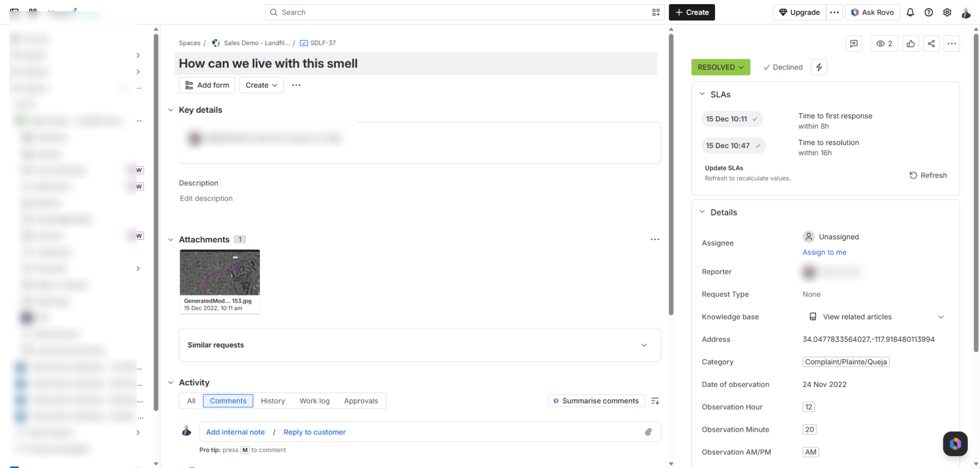Go to Spaces in the breadcrumb

coord(189,43)
